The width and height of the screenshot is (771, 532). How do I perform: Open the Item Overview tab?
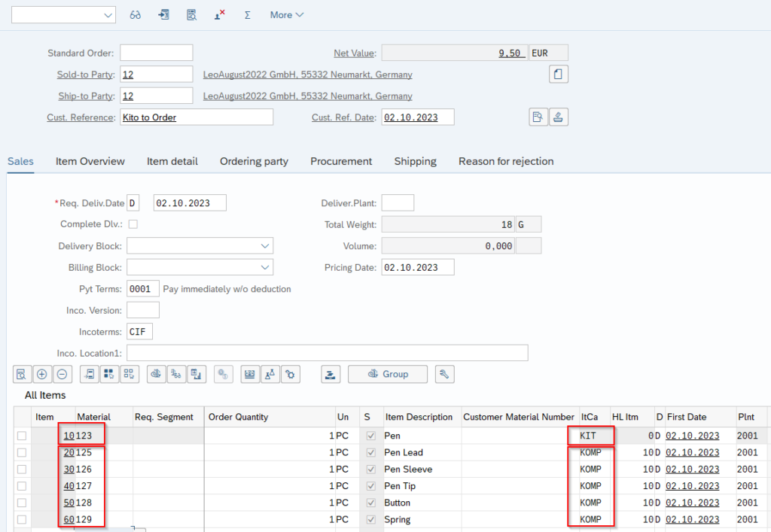(x=90, y=161)
